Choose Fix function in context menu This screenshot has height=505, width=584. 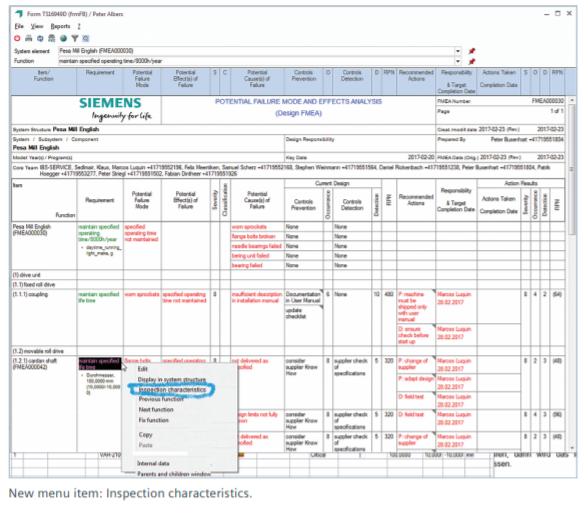click(153, 420)
